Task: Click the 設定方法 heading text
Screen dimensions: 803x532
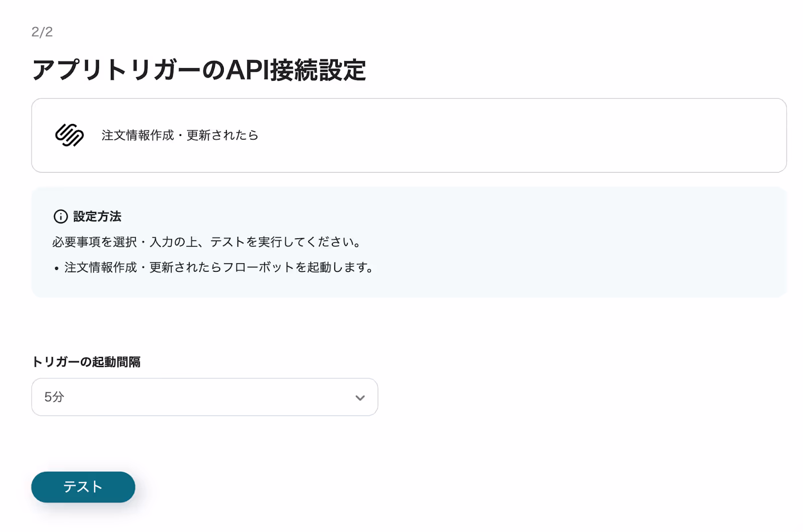Action: coord(97,217)
